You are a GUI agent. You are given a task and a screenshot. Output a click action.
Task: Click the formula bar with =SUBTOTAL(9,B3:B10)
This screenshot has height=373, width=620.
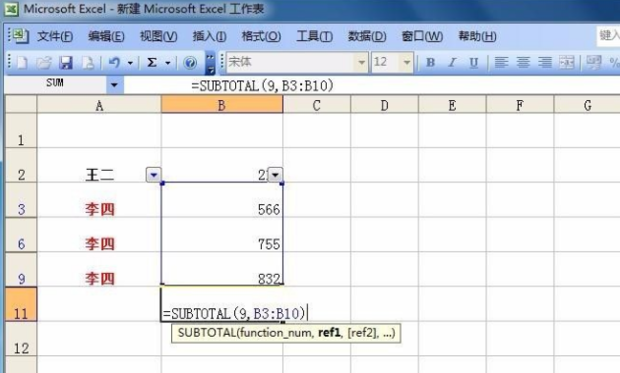pyautogui.click(x=372, y=85)
